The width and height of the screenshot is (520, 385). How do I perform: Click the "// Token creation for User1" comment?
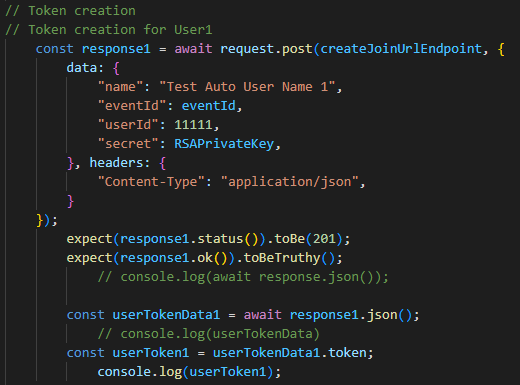coord(109,30)
